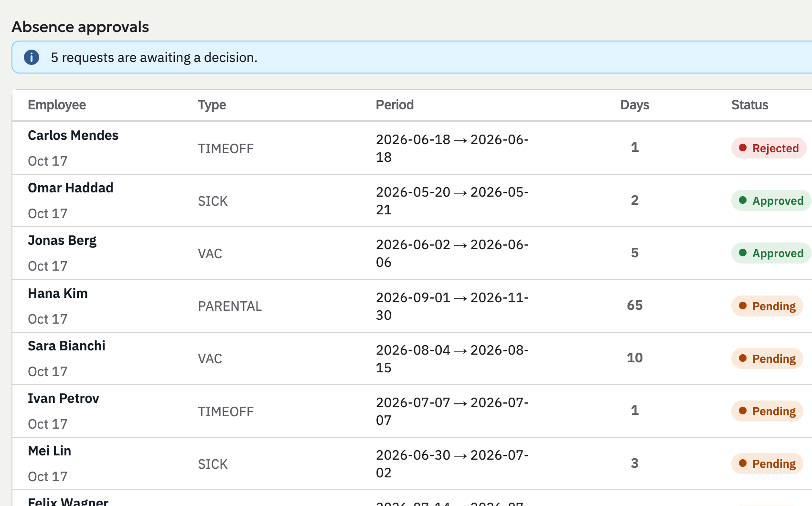
Task: Open Mei Lin employee row
Action: tap(412, 464)
